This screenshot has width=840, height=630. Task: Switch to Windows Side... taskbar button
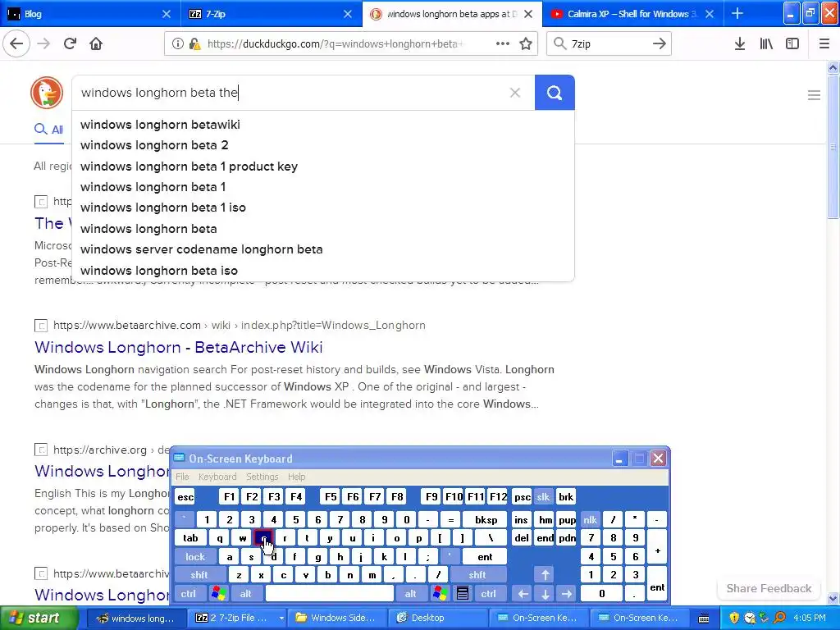pyautogui.click(x=337, y=619)
